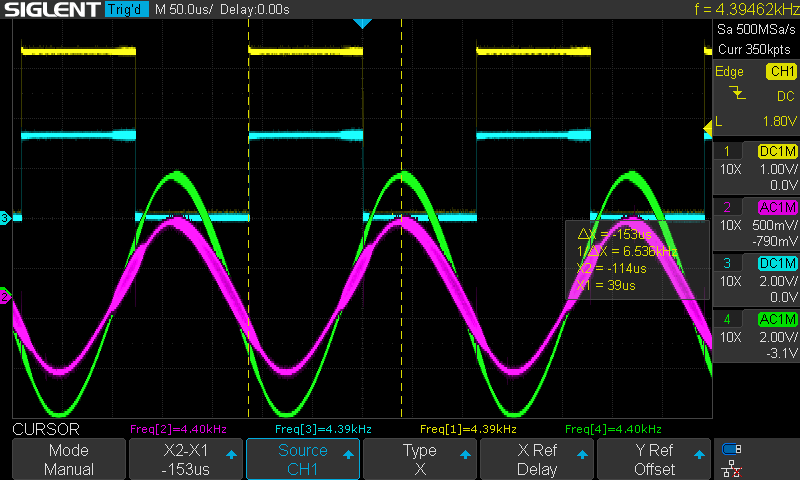Click the blue trigger position marker at top
800x480 pixels.
click(362, 23)
